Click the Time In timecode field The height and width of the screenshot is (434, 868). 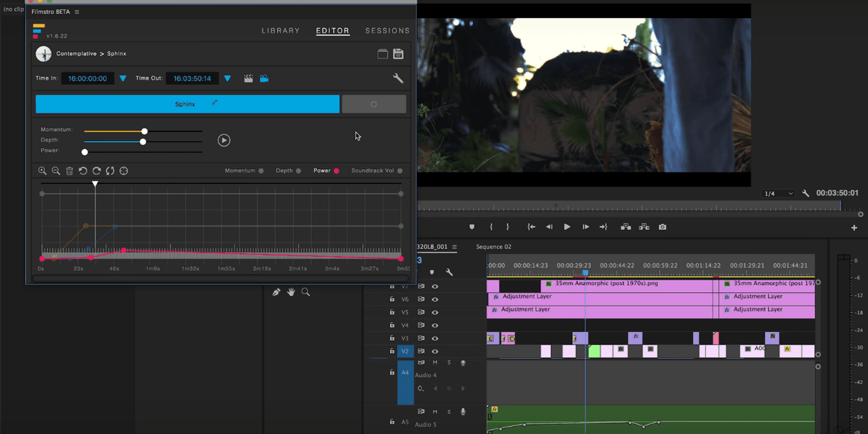pyautogui.click(x=88, y=78)
